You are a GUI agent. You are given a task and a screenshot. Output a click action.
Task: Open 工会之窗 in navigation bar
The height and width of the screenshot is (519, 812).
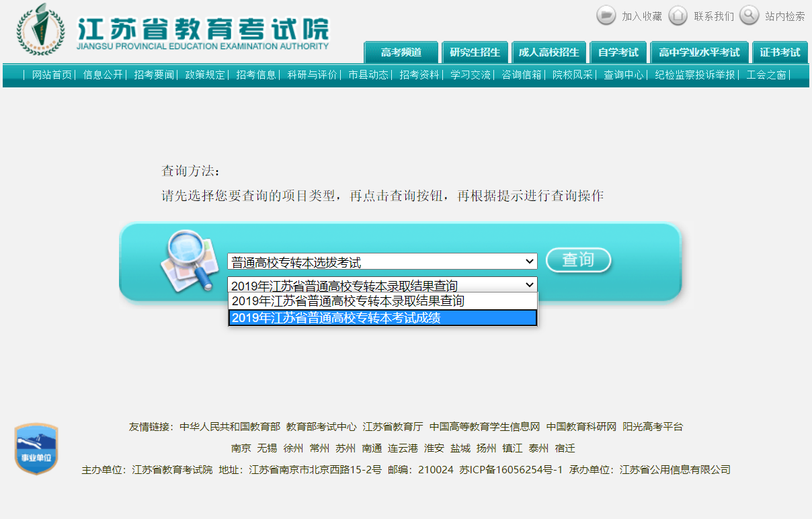click(766, 75)
